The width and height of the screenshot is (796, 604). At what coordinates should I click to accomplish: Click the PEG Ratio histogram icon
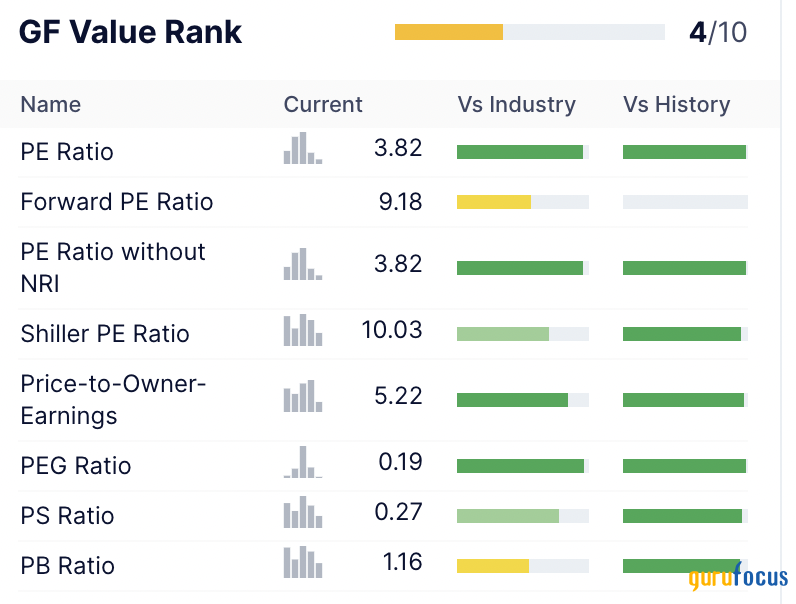(x=302, y=463)
